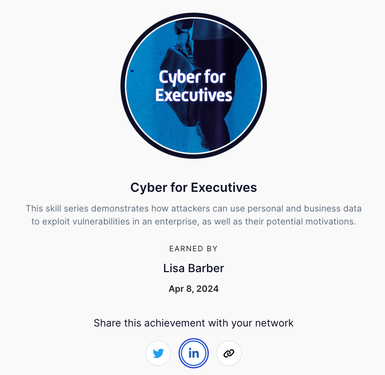Click the 'EARNED BY' label
This screenshot has width=385, height=375.
click(193, 249)
